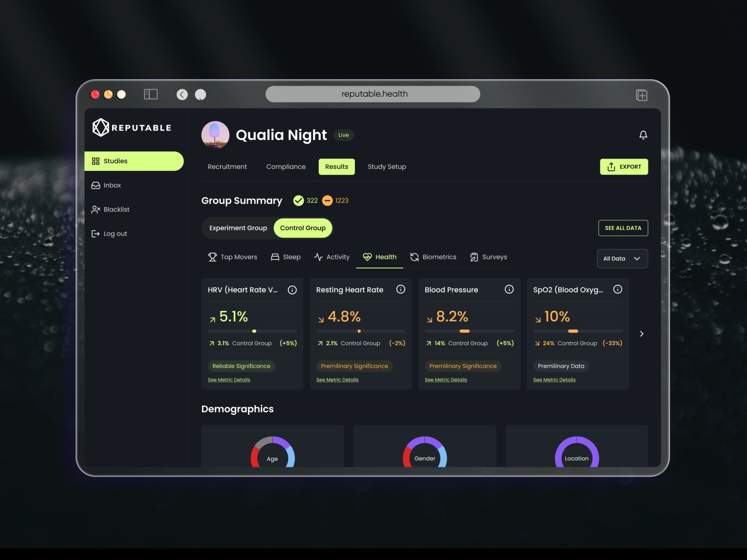Click the green check count 322
This screenshot has width=747, height=560.
[x=305, y=201]
